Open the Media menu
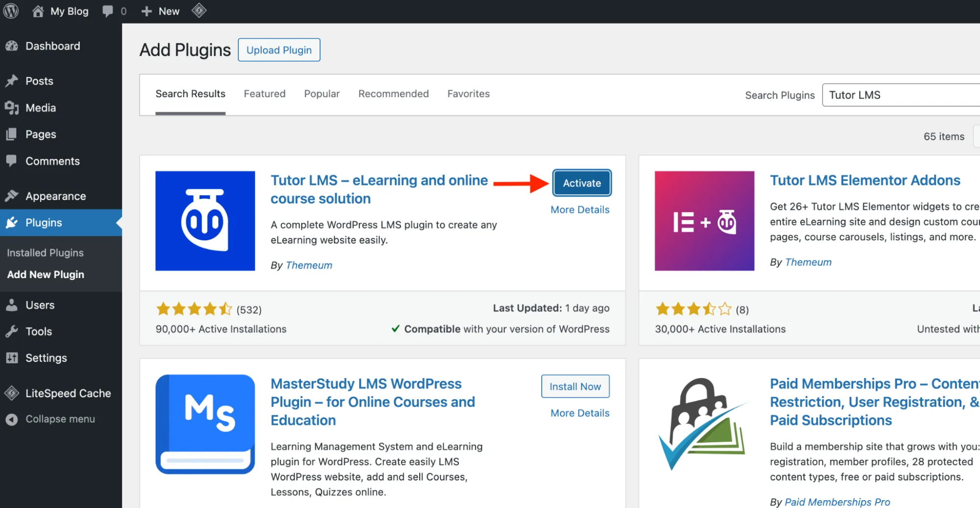Image resolution: width=980 pixels, height=508 pixels. coord(41,107)
